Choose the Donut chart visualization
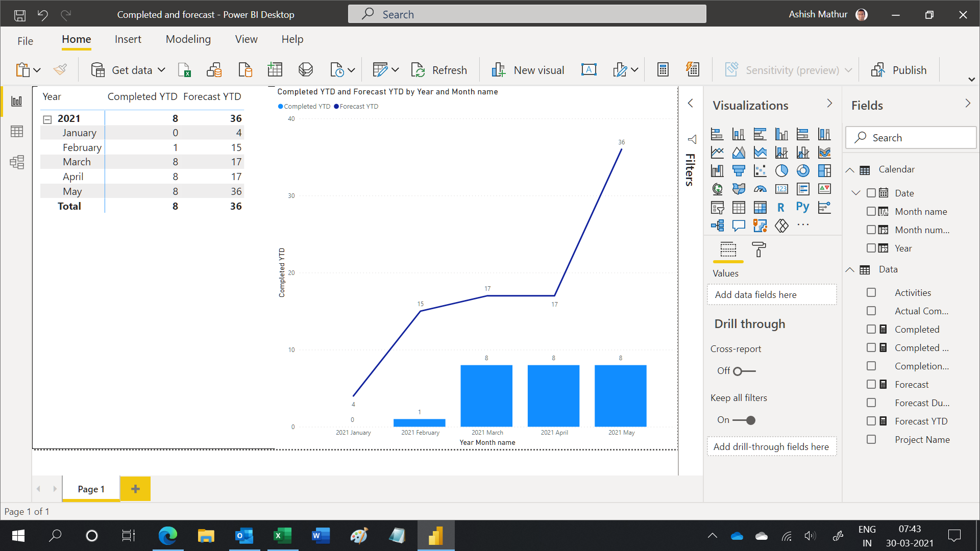 click(803, 170)
